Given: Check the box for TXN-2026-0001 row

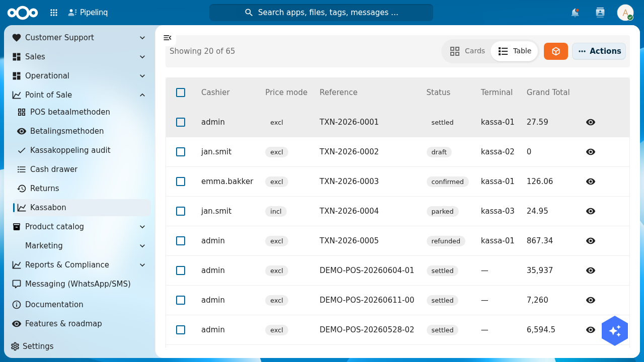Looking at the screenshot, I should [x=181, y=122].
